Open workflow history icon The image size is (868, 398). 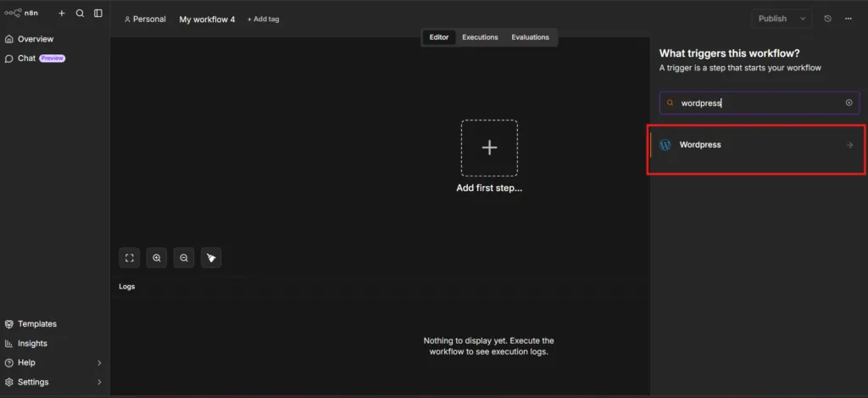[x=827, y=19]
